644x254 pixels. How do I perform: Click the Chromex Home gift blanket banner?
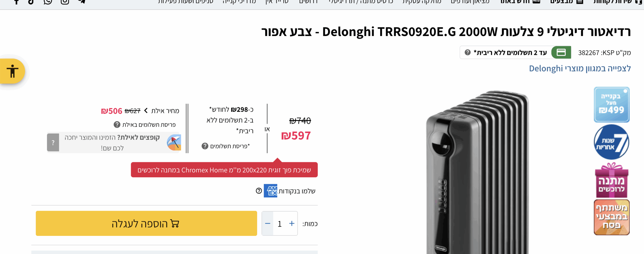pos(224,170)
